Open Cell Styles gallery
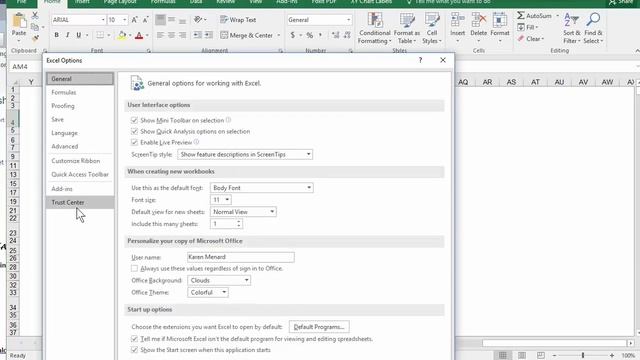This screenshot has height=360, width=640. coord(431,28)
